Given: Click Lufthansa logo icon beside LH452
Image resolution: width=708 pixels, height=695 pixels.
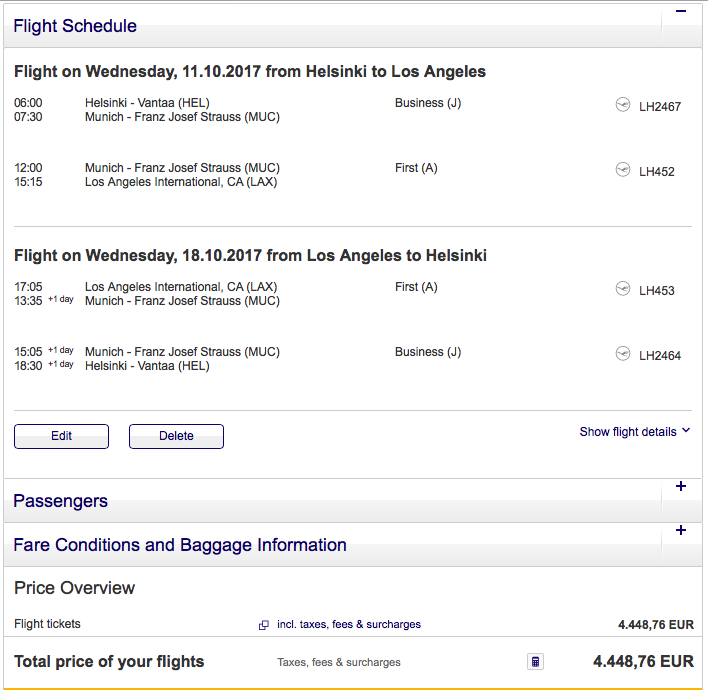Looking at the screenshot, I should point(623,170).
